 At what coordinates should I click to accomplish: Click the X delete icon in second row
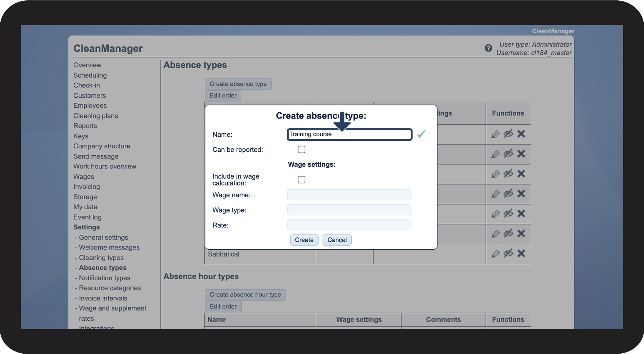tap(521, 154)
